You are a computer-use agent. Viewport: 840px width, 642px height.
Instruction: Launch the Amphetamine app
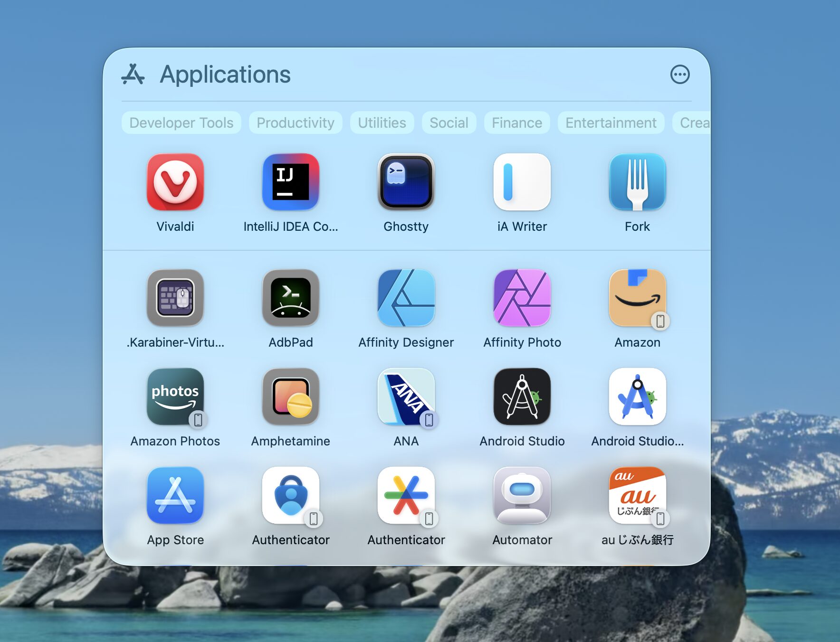(x=291, y=397)
